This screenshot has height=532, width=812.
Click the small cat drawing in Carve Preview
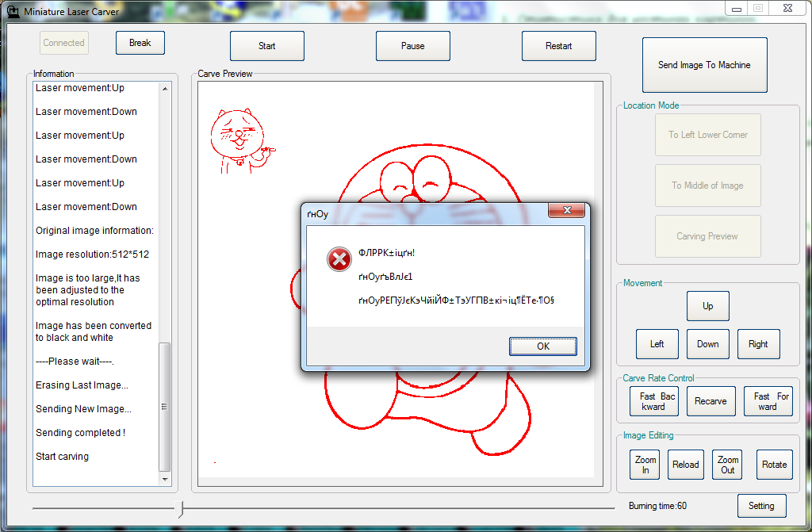coord(242,141)
